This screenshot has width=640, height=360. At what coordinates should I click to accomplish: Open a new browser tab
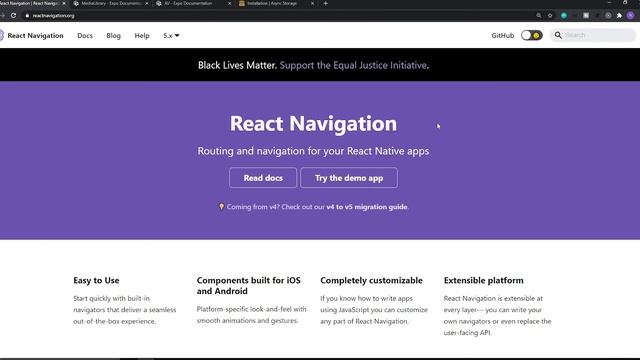[326, 3]
